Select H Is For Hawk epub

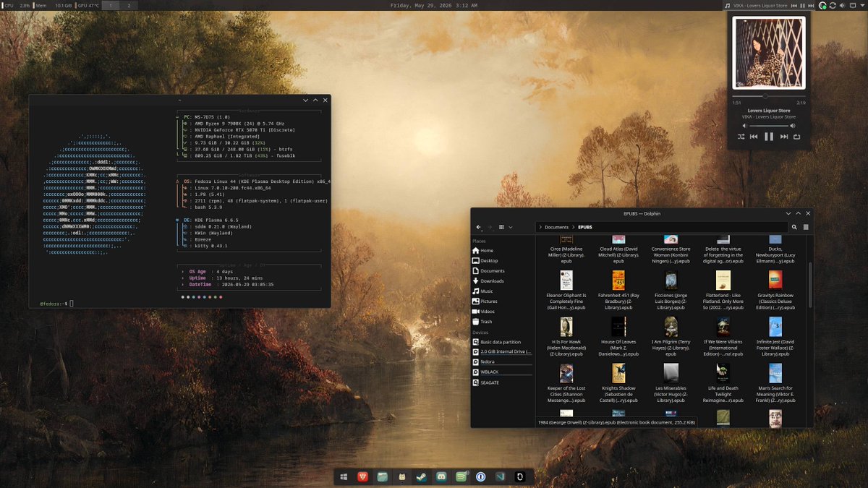tap(566, 337)
